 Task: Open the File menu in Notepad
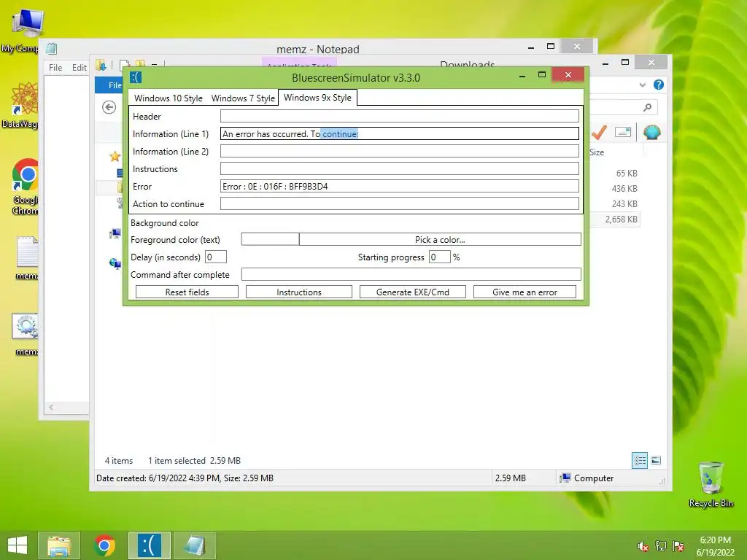pyautogui.click(x=55, y=68)
